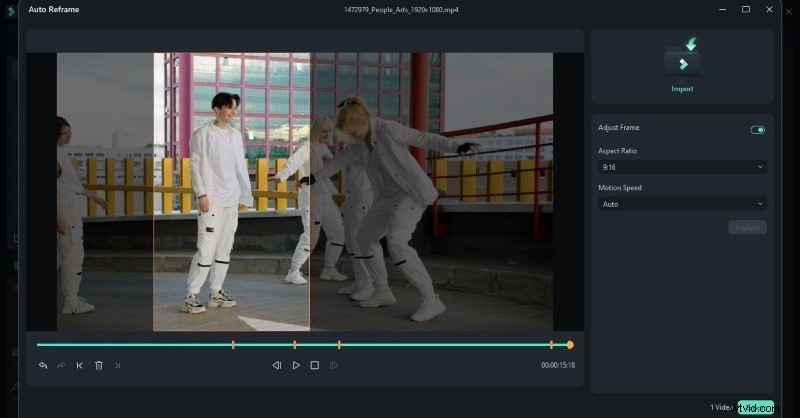Step forward one frame
The width and height of the screenshot is (800, 418).
coord(334,365)
